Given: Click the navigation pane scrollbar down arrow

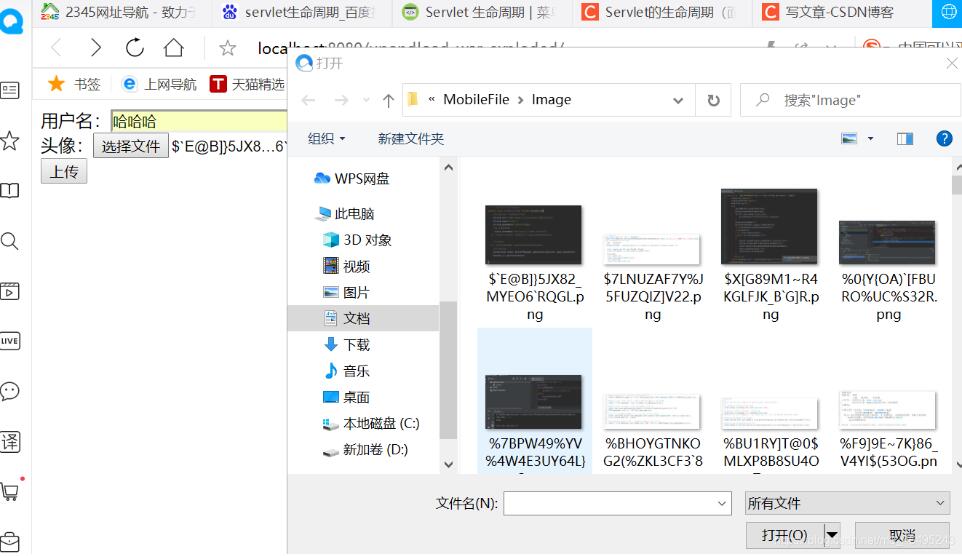Looking at the screenshot, I should coord(448,465).
